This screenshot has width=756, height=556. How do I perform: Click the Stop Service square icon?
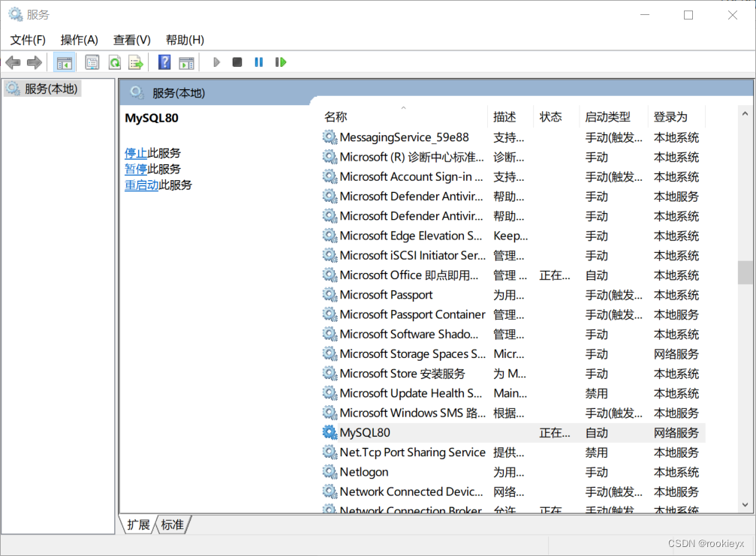click(x=236, y=62)
